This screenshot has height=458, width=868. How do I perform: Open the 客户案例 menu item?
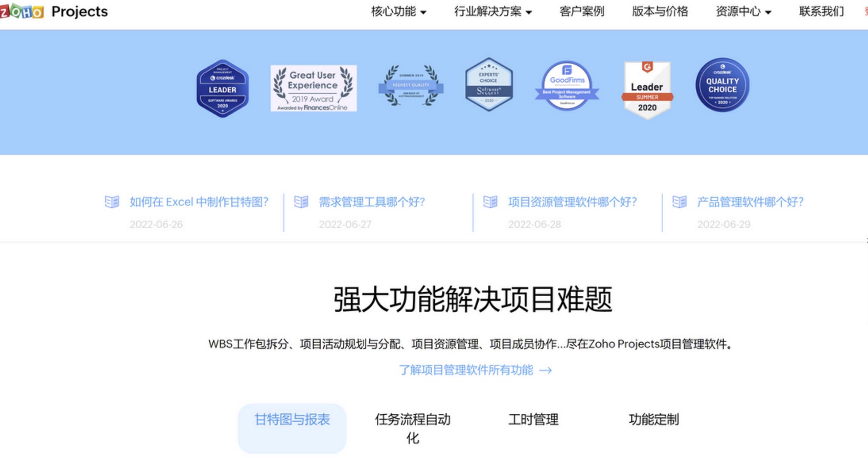click(x=582, y=12)
